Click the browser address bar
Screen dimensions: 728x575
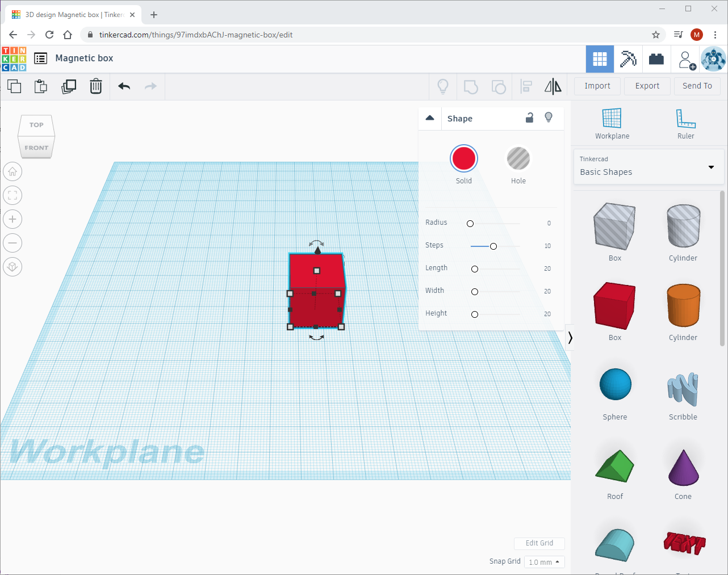click(374, 35)
